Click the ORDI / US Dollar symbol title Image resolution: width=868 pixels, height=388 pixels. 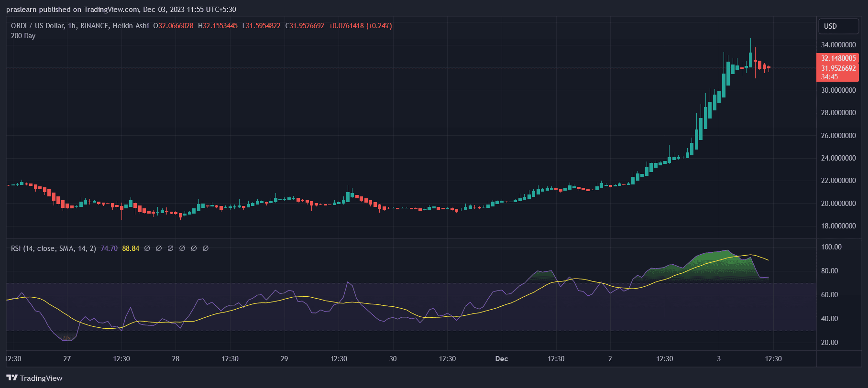point(37,26)
